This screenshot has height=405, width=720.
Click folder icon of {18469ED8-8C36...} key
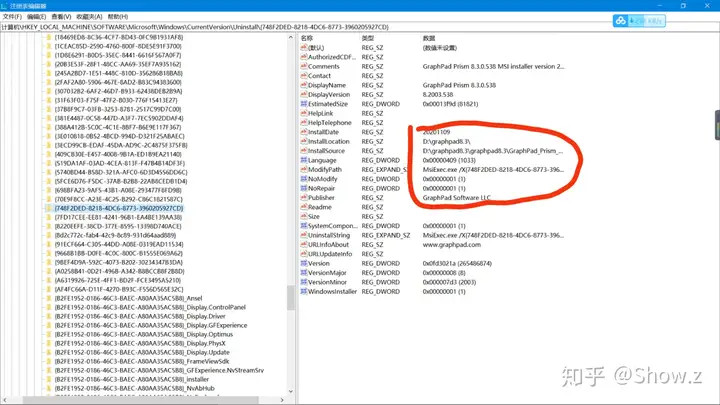(x=49, y=37)
